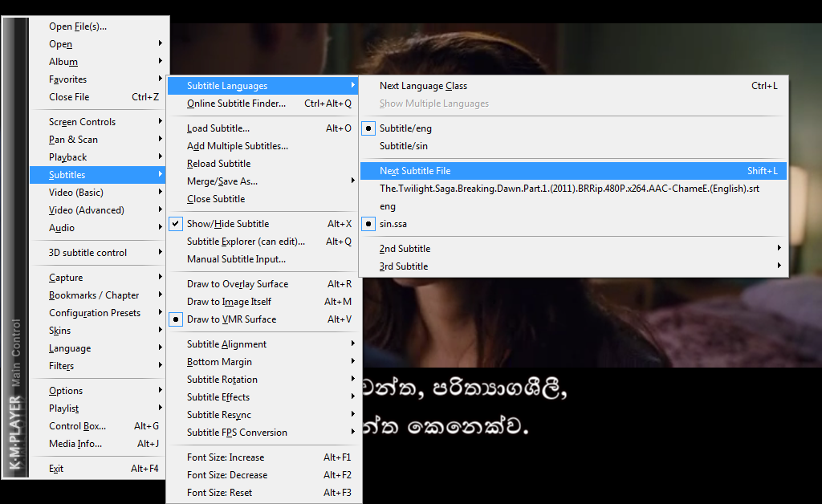The width and height of the screenshot is (822, 504).
Task: Select the Twilight Saga English .srt subtitle file
Action: (x=573, y=189)
